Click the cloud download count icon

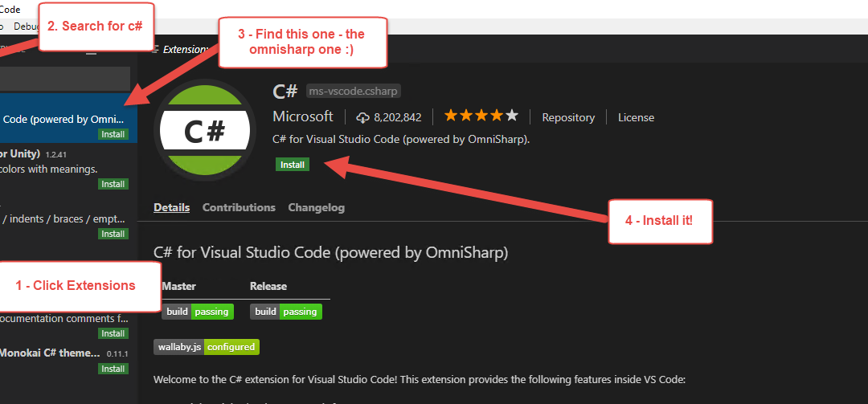(362, 117)
